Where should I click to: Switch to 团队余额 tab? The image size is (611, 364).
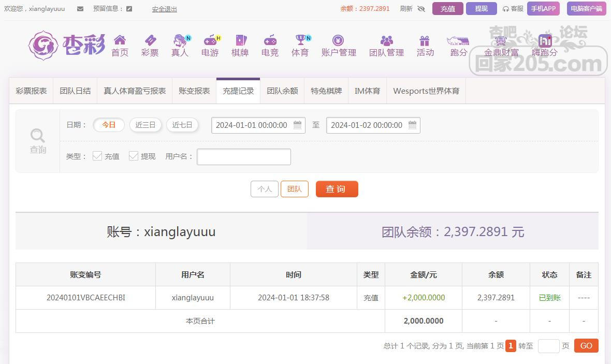(x=282, y=91)
